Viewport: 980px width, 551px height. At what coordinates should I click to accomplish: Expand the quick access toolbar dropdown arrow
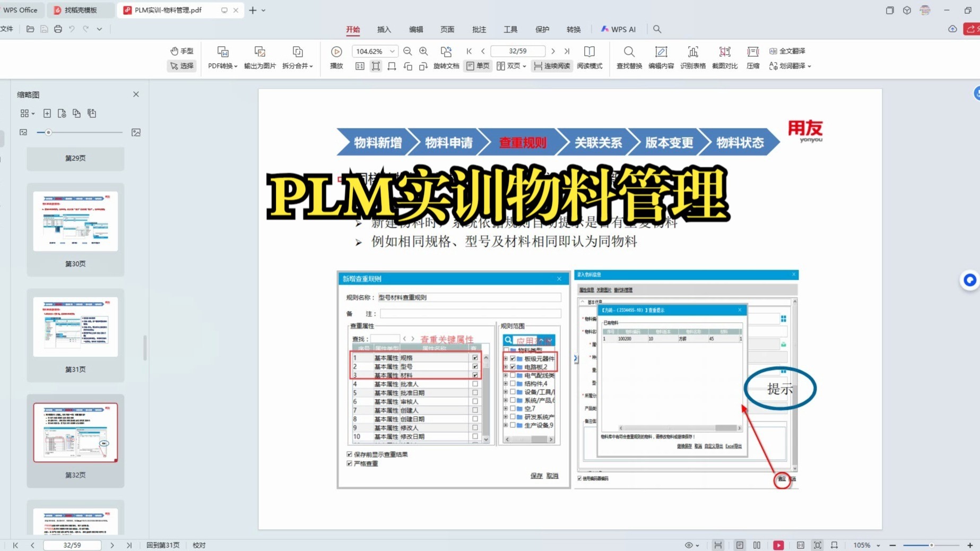[x=99, y=29]
